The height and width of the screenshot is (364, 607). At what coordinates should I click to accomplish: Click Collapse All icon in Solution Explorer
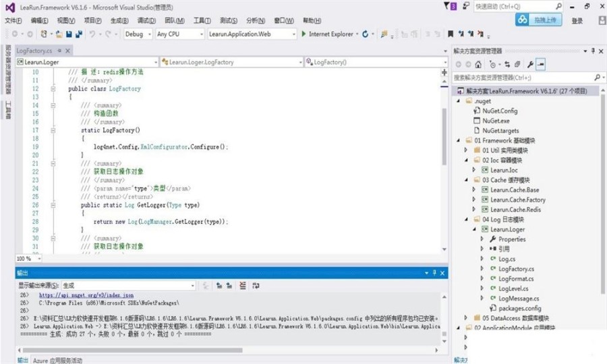(x=517, y=65)
